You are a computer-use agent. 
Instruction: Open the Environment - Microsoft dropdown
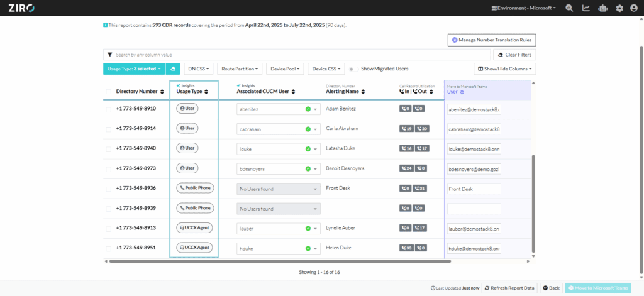[x=524, y=8]
